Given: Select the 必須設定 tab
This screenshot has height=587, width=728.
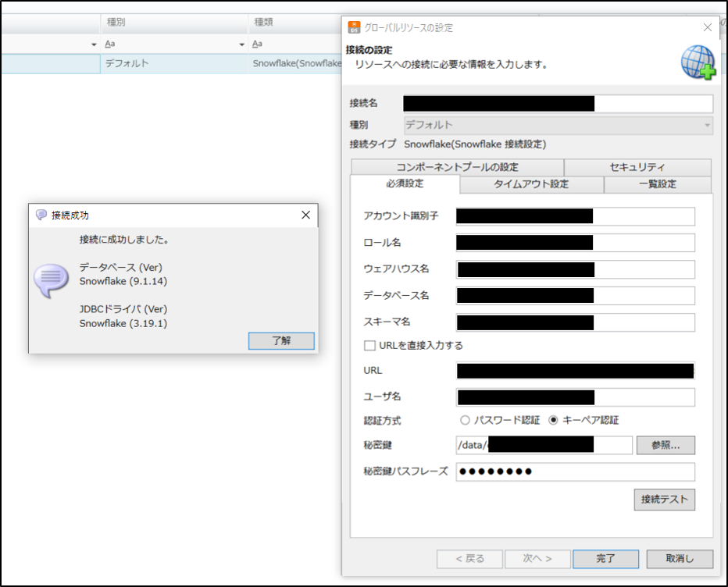Looking at the screenshot, I should click(x=405, y=183).
